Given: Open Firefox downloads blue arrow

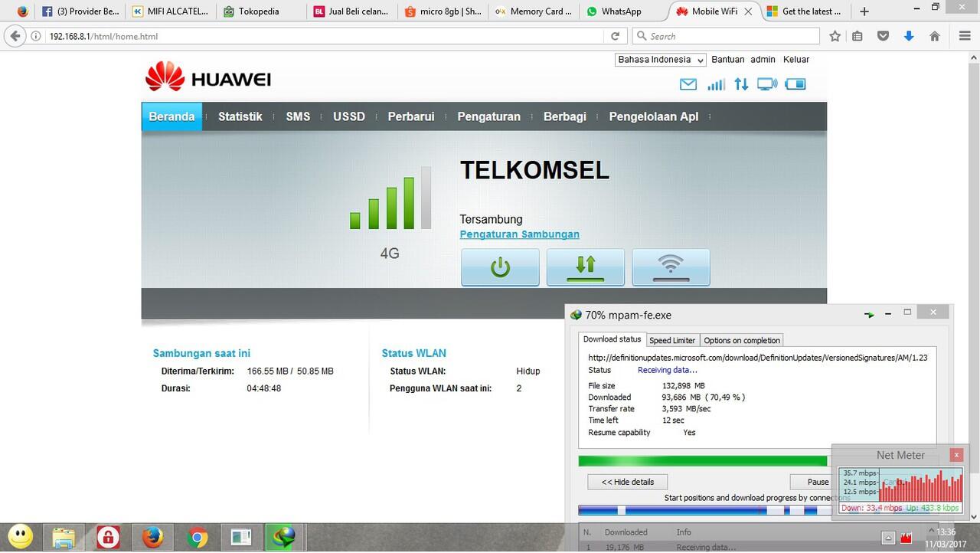Looking at the screenshot, I should coord(909,36).
